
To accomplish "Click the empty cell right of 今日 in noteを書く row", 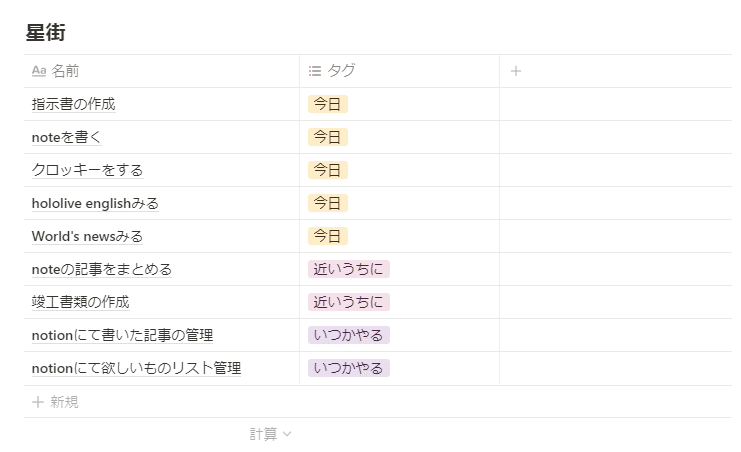I will tap(615, 137).
